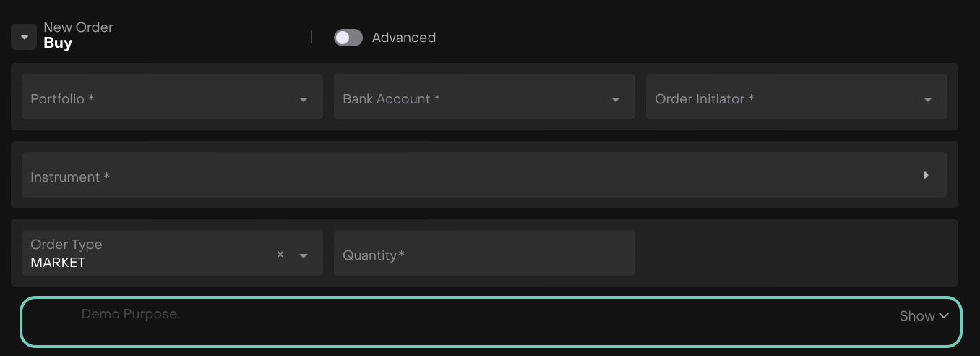
Task: Click the Bank Account caret arrow
Action: pyautogui.click(x=616, y=99)
